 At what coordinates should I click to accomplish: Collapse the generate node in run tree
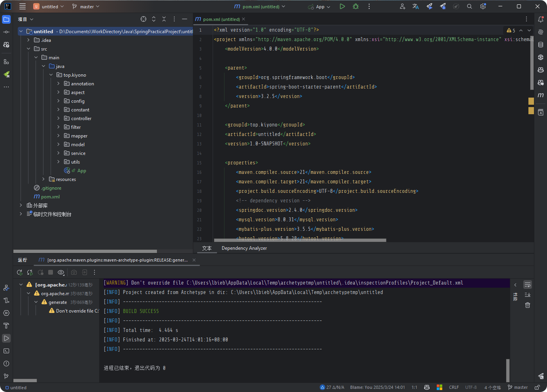36,302
